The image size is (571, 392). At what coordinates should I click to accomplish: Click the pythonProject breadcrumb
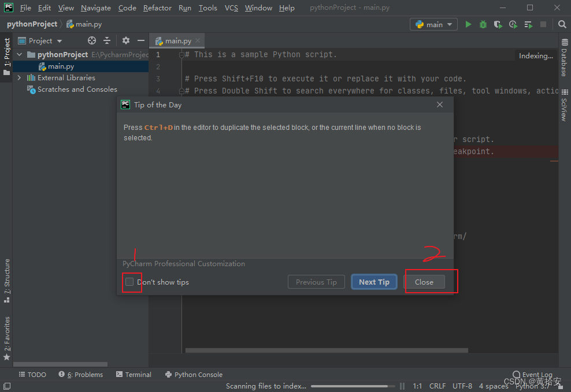[x=32, y=24]
